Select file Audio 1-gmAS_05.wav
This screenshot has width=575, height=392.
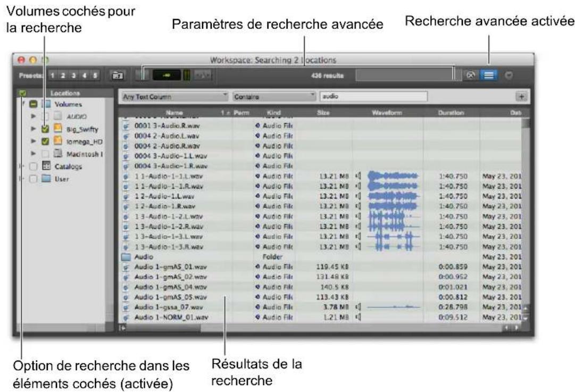(x=171, y=297)
